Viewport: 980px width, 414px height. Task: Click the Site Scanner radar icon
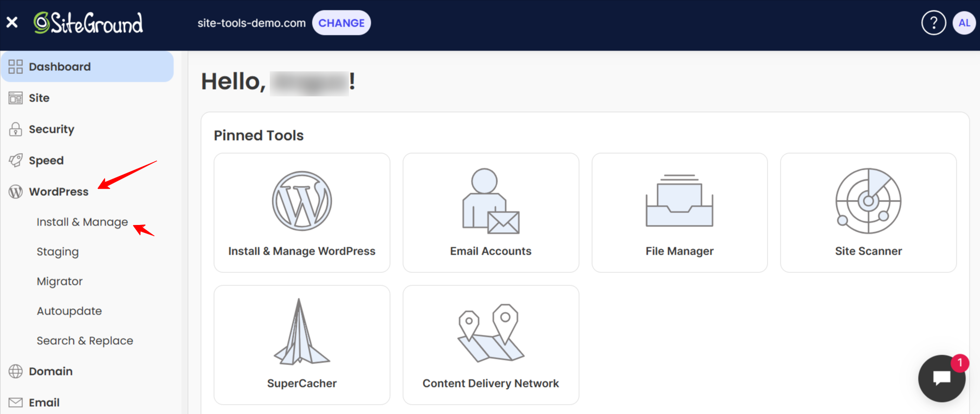tap(868, 201)
